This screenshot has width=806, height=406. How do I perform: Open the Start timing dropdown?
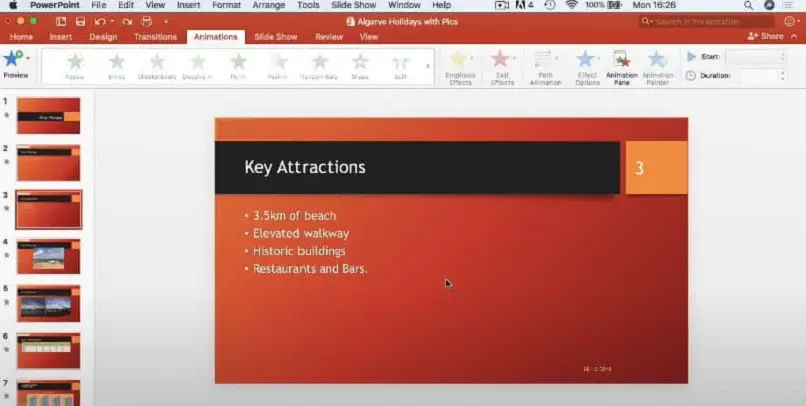(x=756, y=57)
